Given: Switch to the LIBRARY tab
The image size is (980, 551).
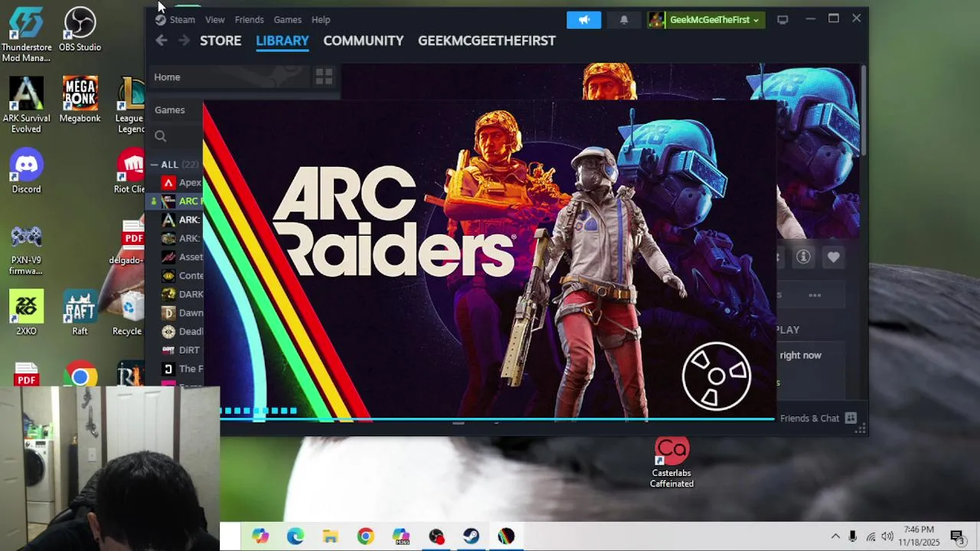Looking at the screenshot, I should point(283,41).
